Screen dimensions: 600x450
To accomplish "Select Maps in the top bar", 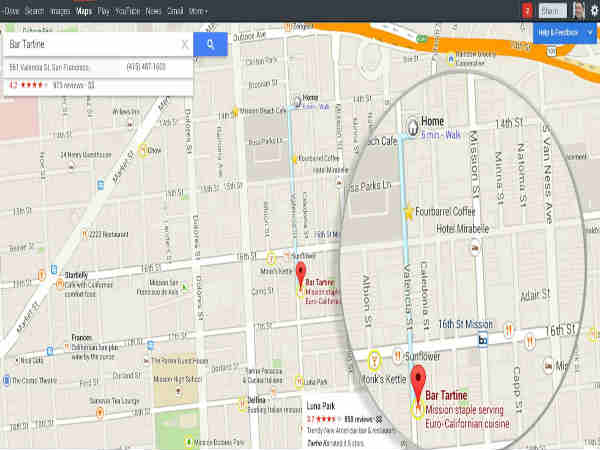I will pyautogui.click(x=84, y=11).
